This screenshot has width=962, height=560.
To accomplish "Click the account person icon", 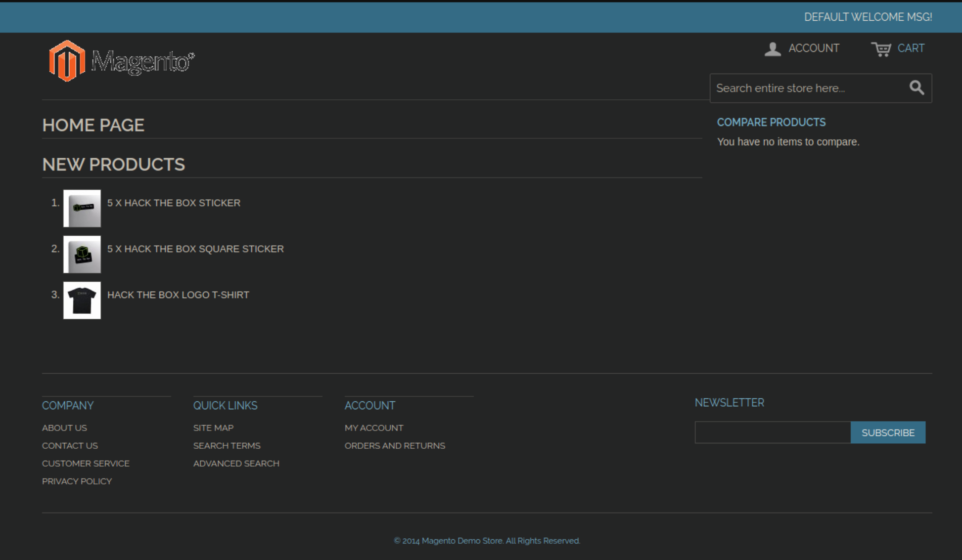I will coord(773,49).
